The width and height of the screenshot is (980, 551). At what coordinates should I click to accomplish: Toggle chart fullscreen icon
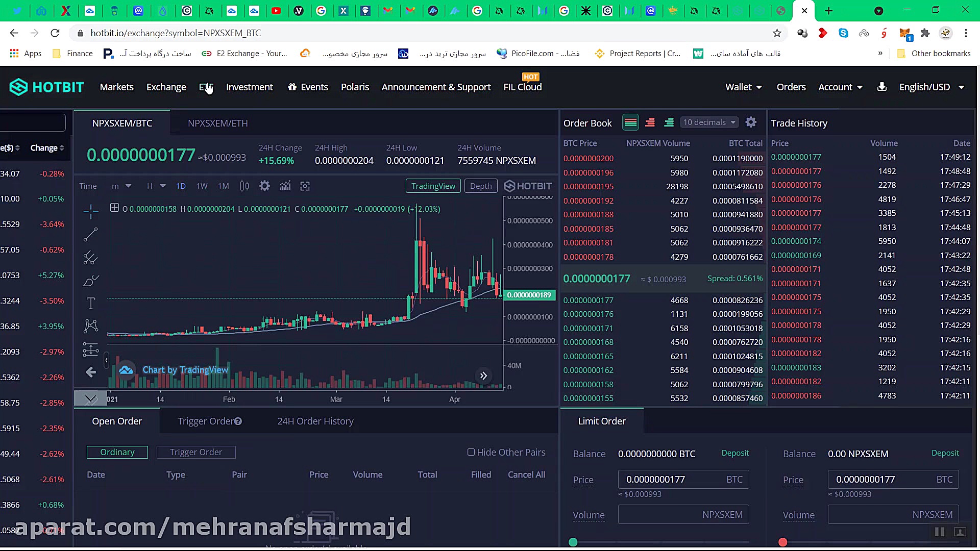pos(305,186)
